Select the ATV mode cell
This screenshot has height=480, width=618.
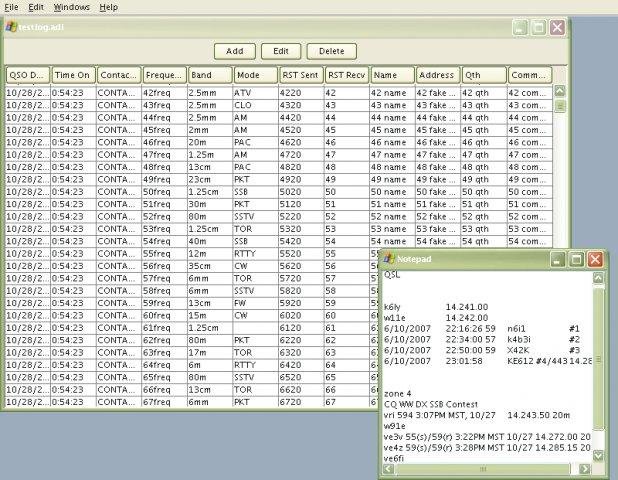pyautogui.click(x=255, y=93)
